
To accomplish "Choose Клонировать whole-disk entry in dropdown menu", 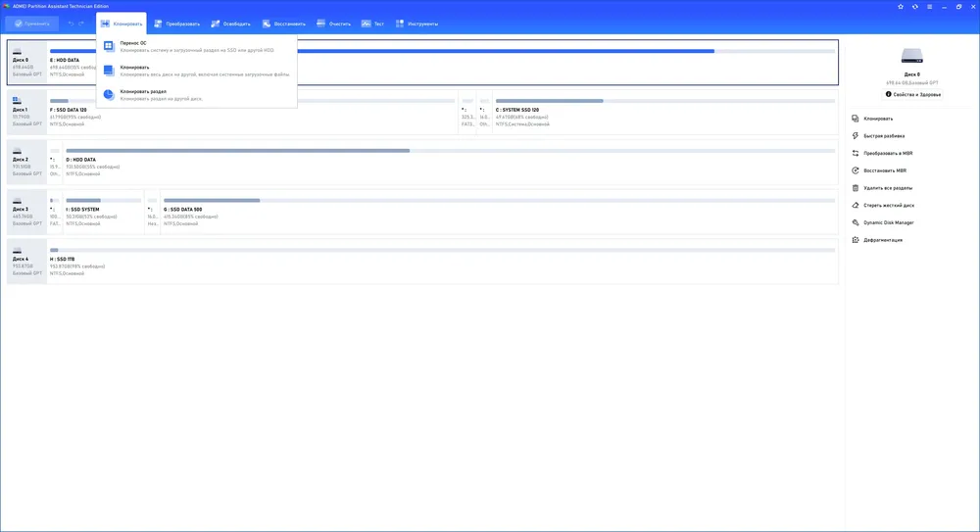I will pyautogui.click(x=196, y=71).
